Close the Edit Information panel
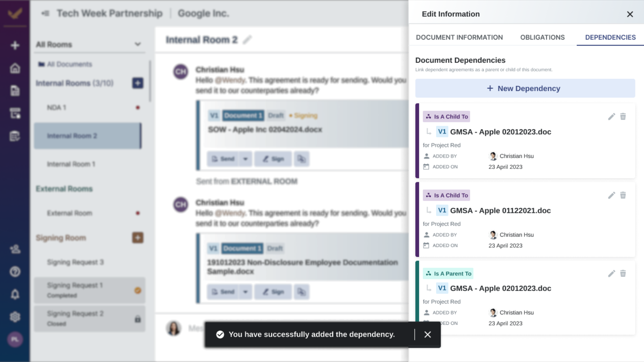This screenshot has width=644, height=362. [x=630, y=14]
